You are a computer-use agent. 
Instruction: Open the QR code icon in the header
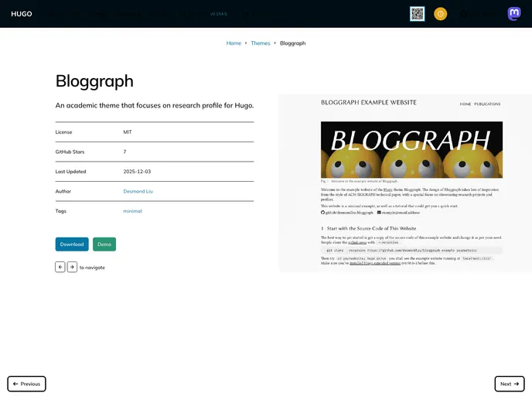tap(417, 14)
